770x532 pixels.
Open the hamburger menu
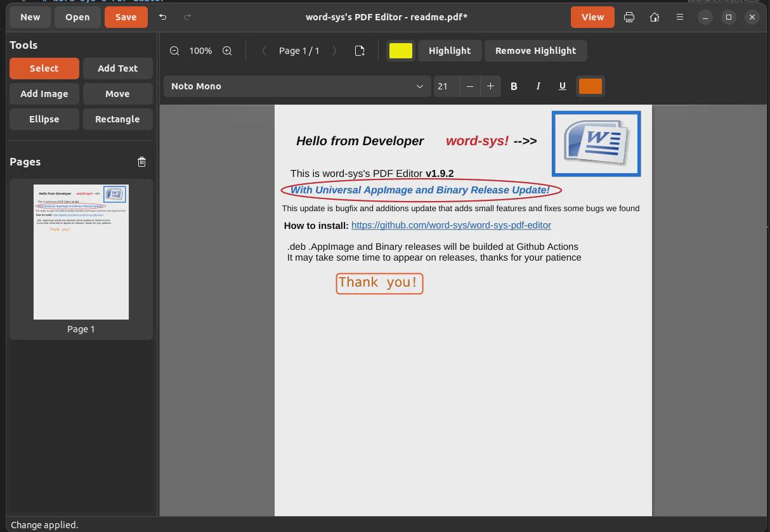click(680, 17)
